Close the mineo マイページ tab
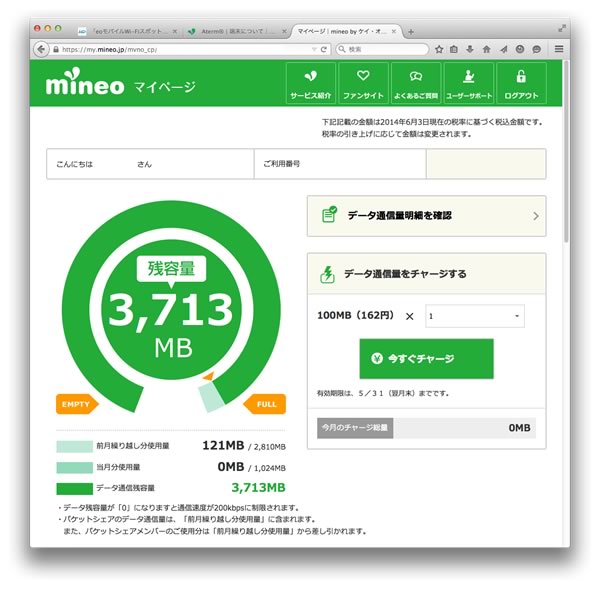 [x=394, y=31]
